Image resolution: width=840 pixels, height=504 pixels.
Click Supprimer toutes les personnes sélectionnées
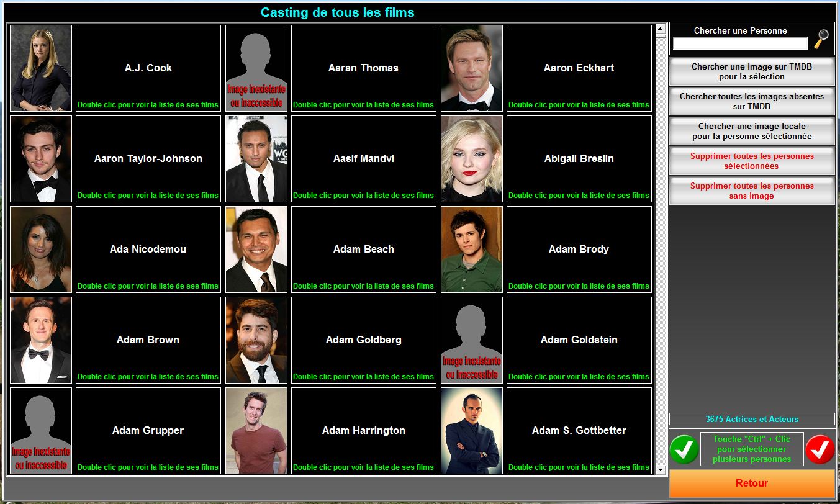pos(752,161)
